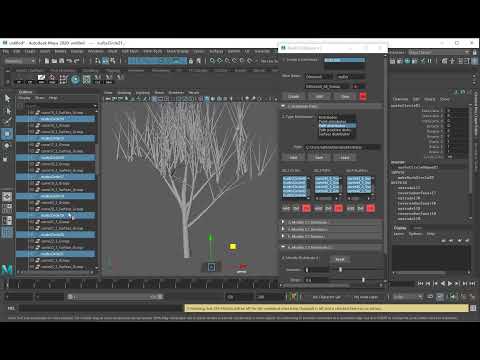This screenshot has height=360, width=480.
Task: Enable Select by hierarchy mode icon
Action: (98, 61)
